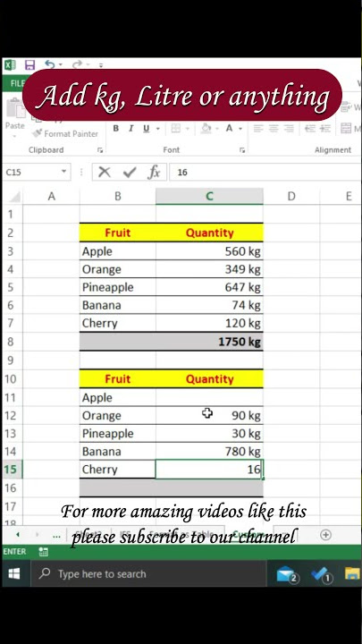Screen dimensions: 362x644
Task: Open the Name Box dropdown arrow
Action: pos(64,172)
